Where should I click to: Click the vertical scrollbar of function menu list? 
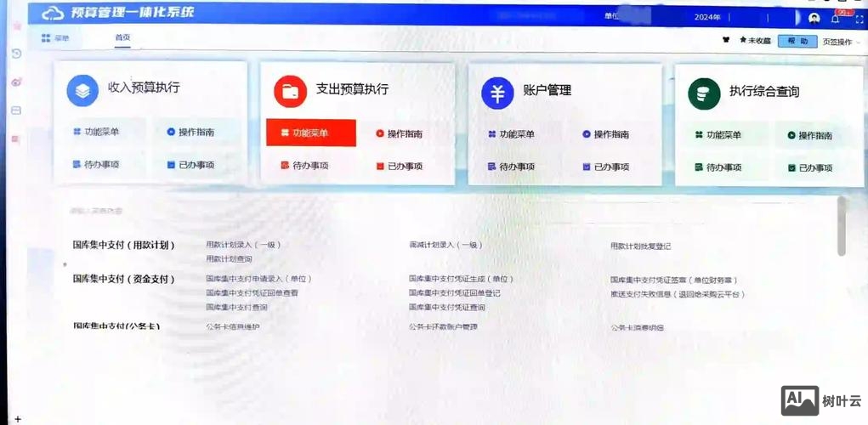(x=842, y=226)
